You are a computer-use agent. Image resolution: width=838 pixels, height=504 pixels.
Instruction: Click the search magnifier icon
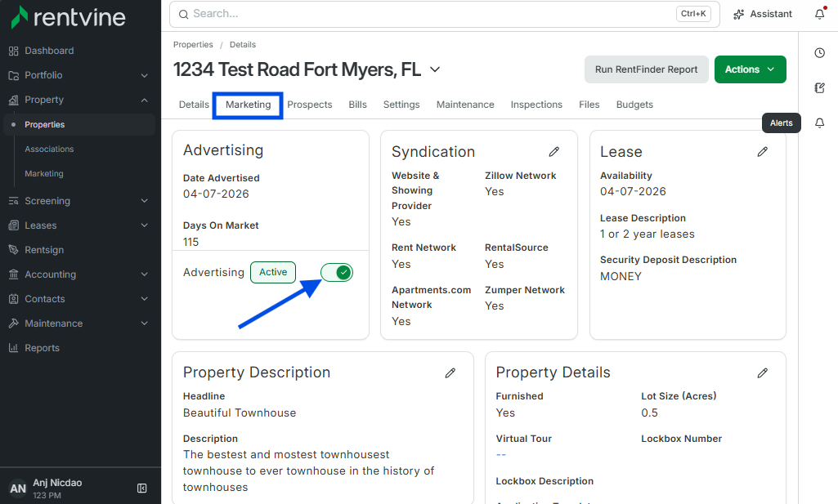click(x=183, y=15)
